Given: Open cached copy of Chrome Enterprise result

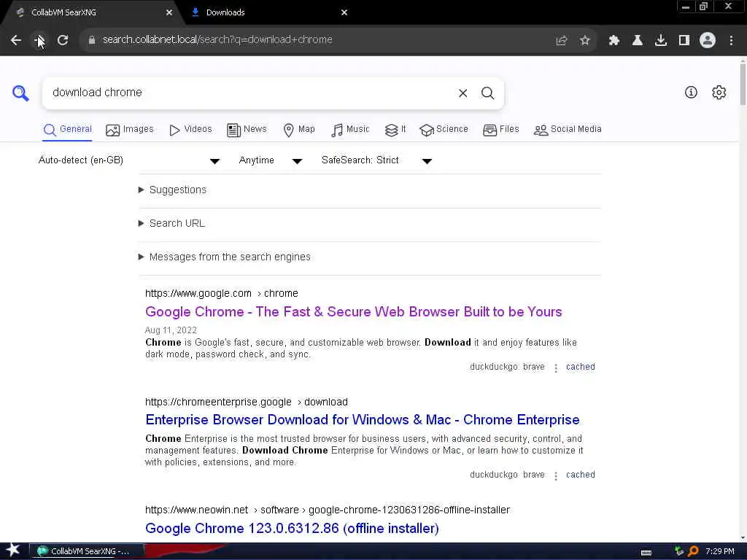Looking at the screenshot, I should coord(580,475).
